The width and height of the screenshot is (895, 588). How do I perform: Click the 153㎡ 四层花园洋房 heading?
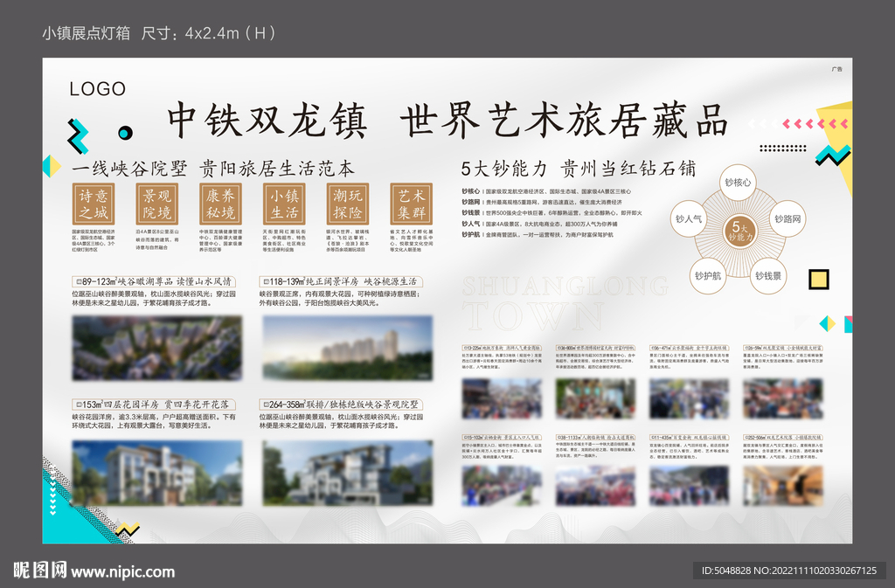click(154, 405)
